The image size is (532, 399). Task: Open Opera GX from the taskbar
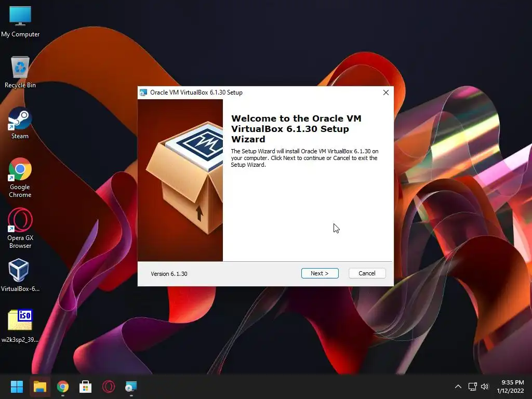coord(109,387)
